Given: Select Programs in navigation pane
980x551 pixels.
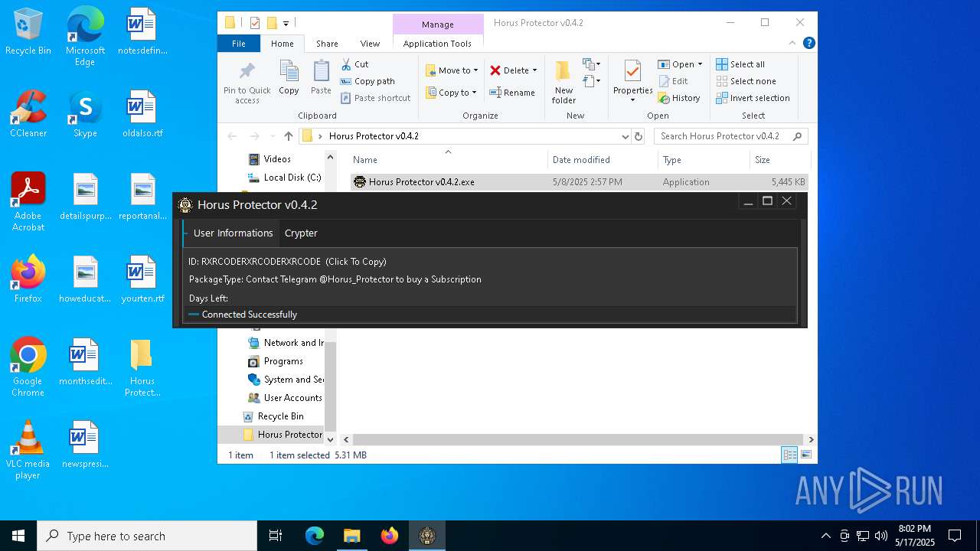Looking at the screenshot, I should [x=275, y=361].
